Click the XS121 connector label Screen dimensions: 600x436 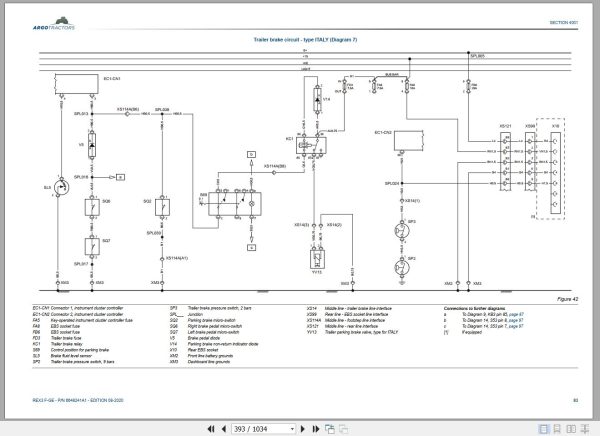click(x=505, y=126)
